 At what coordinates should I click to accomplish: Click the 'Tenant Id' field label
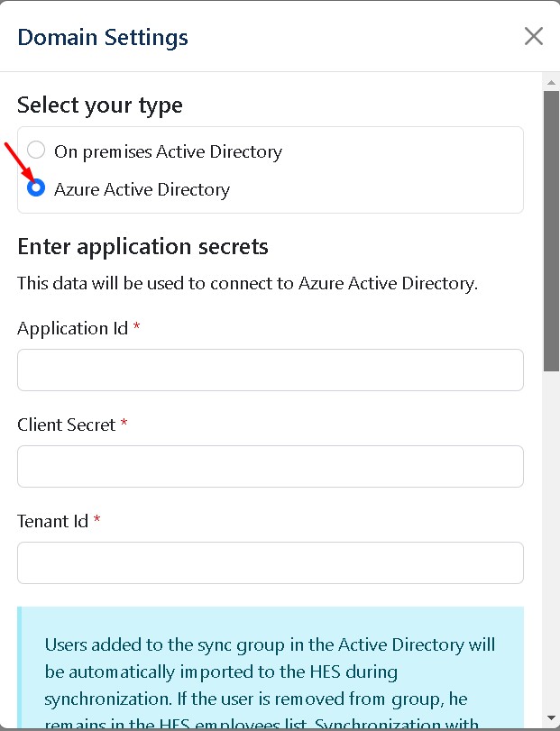[53, 521]
